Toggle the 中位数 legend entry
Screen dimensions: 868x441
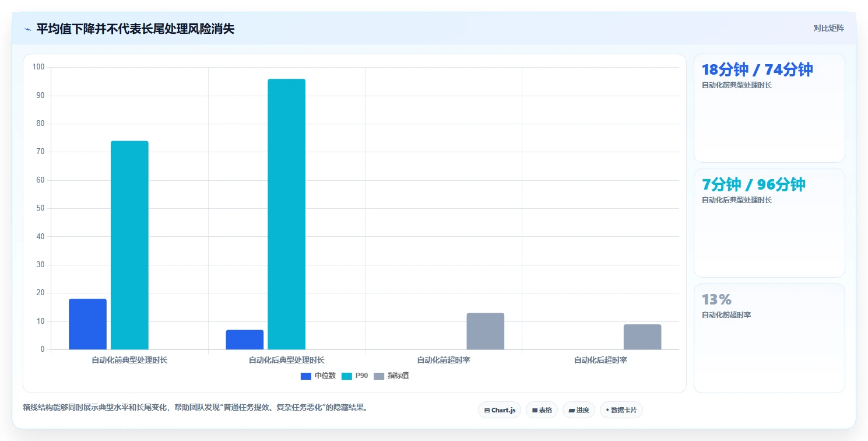(318, 376)
